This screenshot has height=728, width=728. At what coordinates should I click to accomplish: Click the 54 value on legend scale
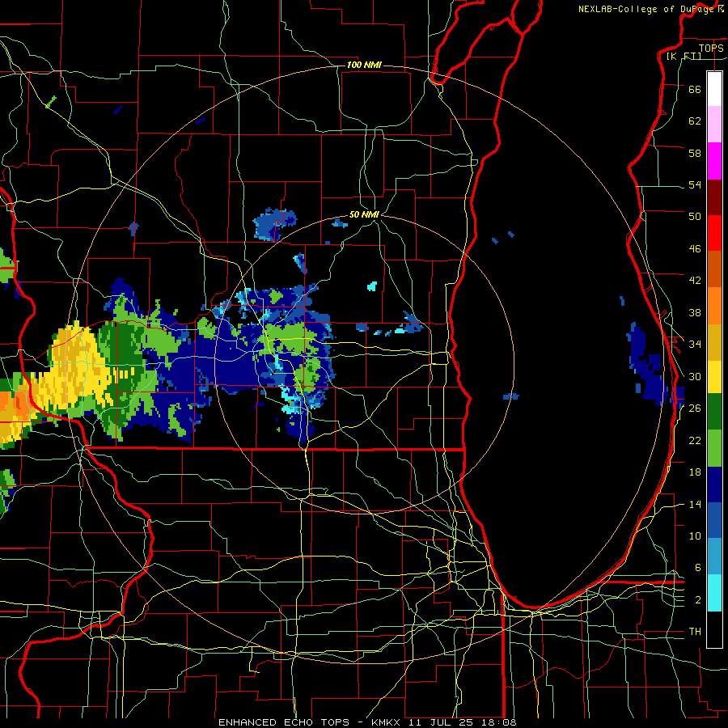point(695,184)
